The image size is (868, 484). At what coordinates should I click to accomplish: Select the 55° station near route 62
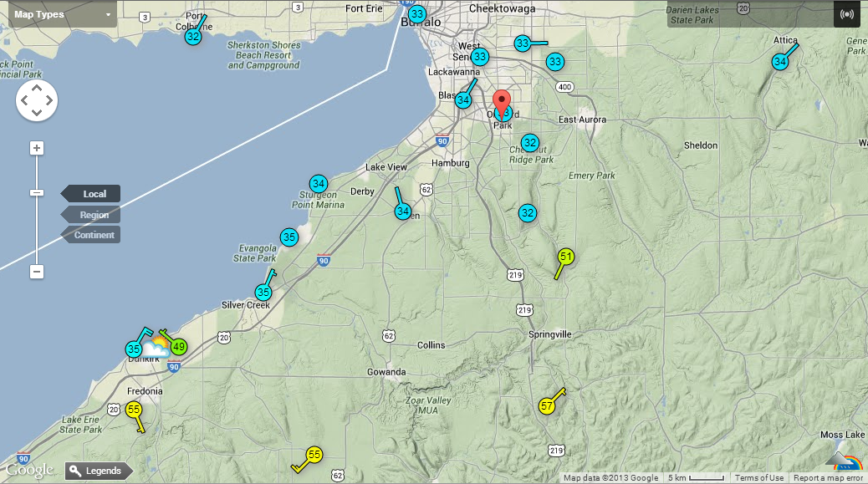click(x=314, y=455)
